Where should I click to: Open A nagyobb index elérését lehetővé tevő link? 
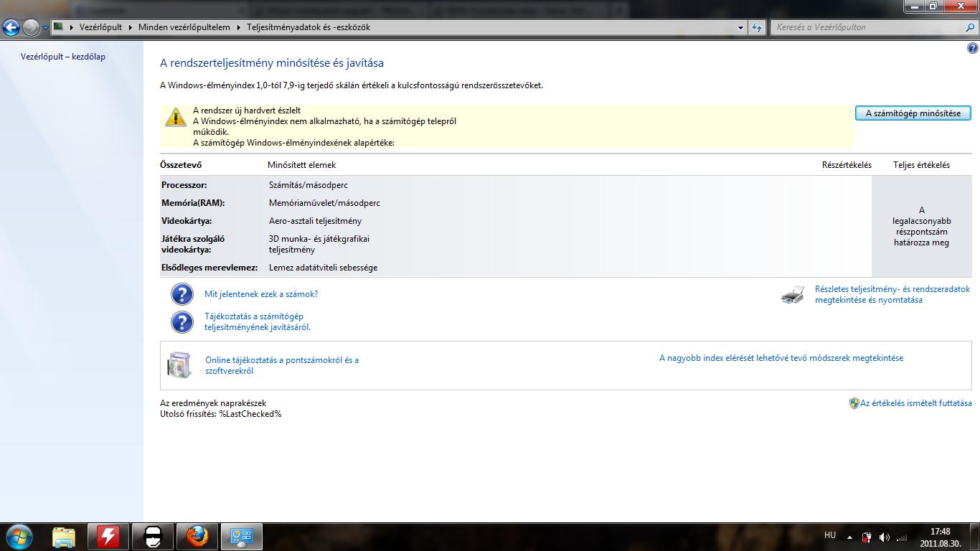coord(781,358)
